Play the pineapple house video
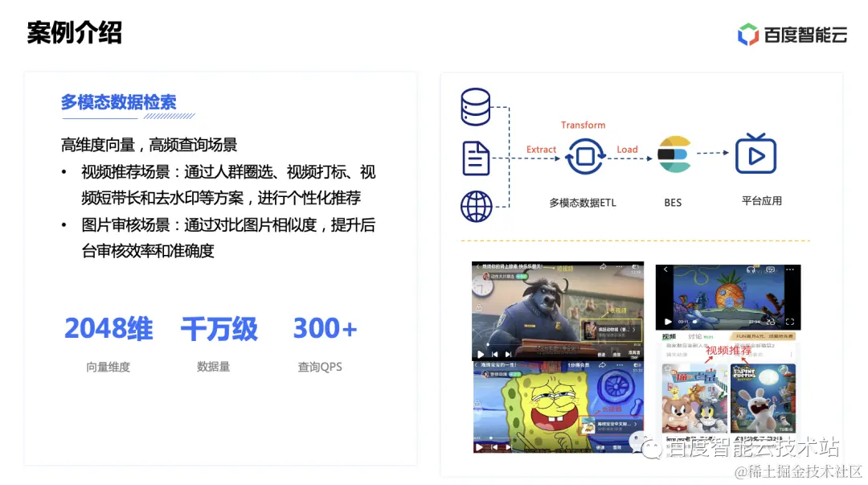The height and width of the screenshot is (485, 868). (668, 322)
